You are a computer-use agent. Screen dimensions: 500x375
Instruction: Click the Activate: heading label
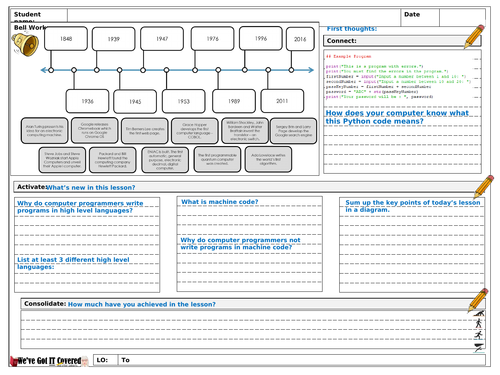pyautogui.click(x=31, y=187)
